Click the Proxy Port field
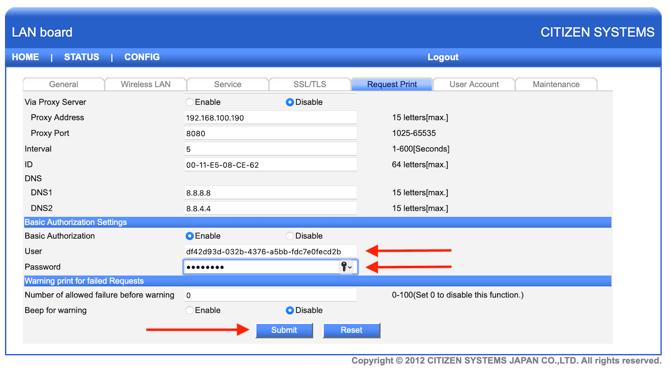 click(x=270, y=133)
